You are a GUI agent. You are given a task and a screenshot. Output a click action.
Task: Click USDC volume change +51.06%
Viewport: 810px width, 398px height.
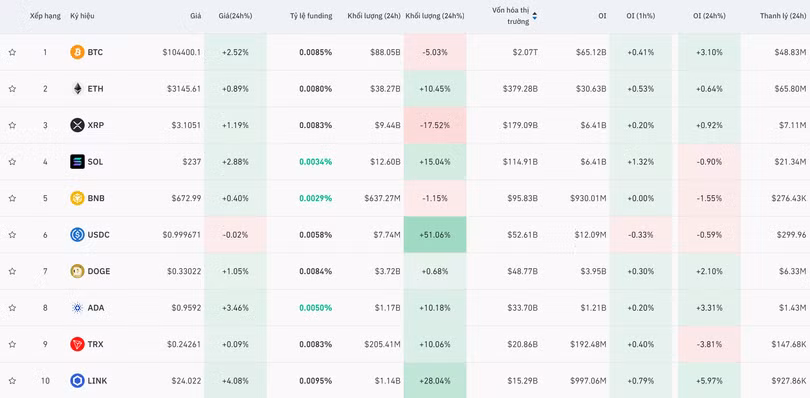point(435,235)
